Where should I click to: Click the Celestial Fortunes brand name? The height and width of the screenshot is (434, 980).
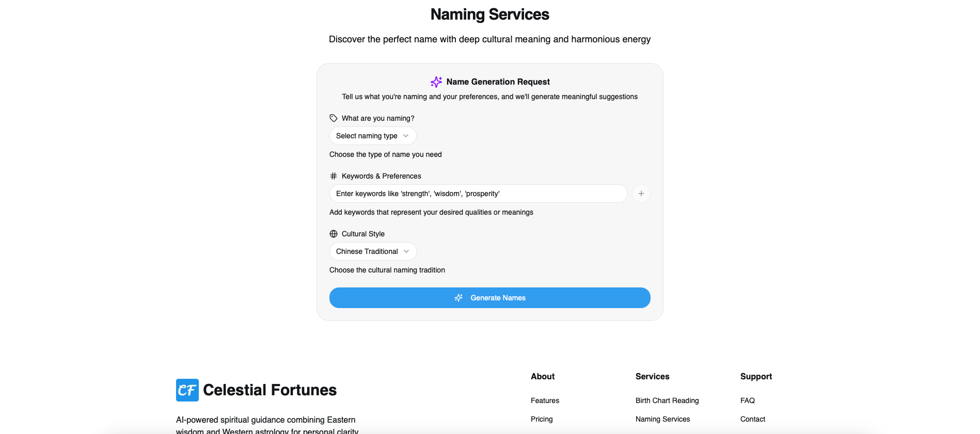point(270,390)
